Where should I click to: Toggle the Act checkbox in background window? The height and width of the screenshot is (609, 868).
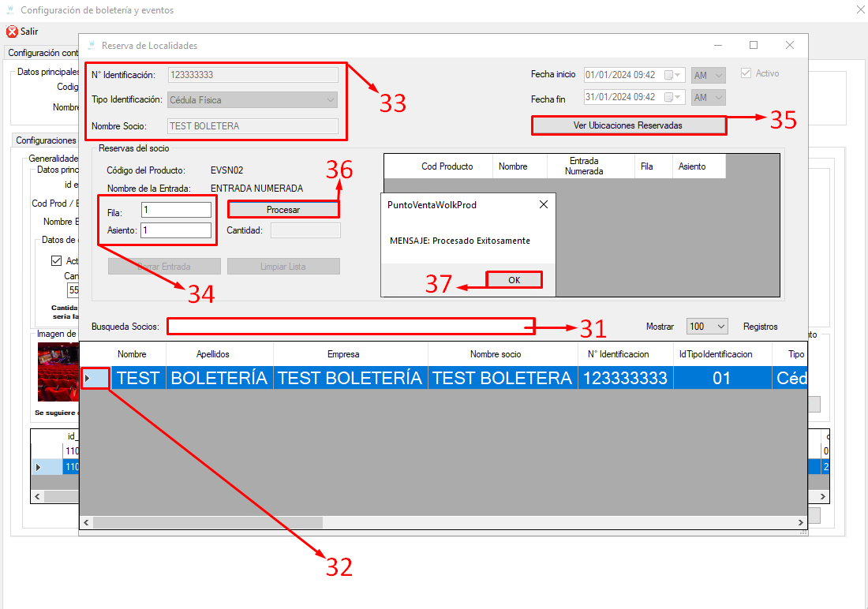[x=57, y=260]
